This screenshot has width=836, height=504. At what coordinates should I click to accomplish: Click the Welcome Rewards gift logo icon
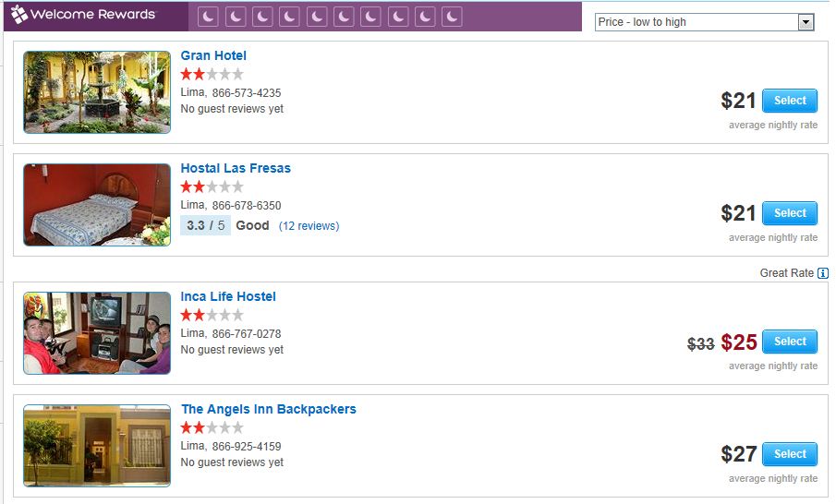pyautogui.click(x=19, y=15)
